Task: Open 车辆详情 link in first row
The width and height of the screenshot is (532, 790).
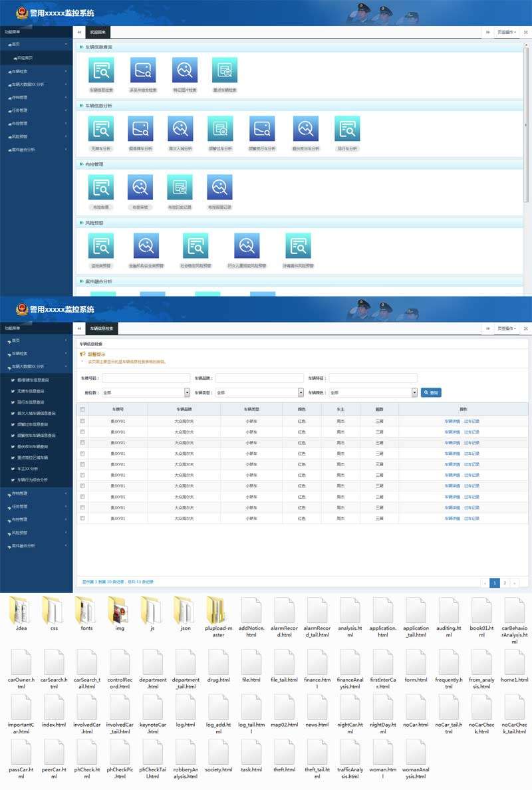Action: point(452,421)
